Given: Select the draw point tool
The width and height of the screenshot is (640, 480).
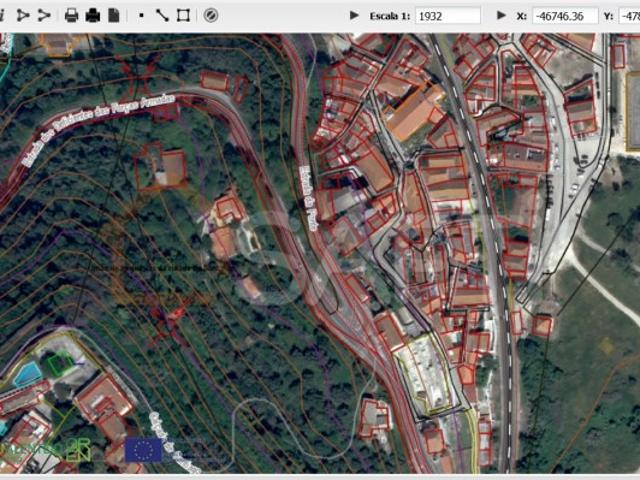Looking at the screenshot, I should point(141,15).
